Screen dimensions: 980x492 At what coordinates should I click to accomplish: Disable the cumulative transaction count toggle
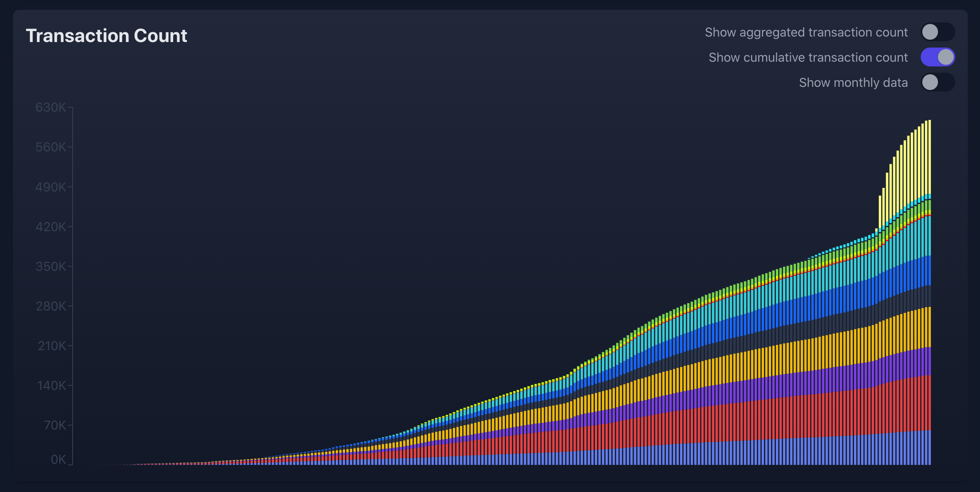click(x=938, y=57)
